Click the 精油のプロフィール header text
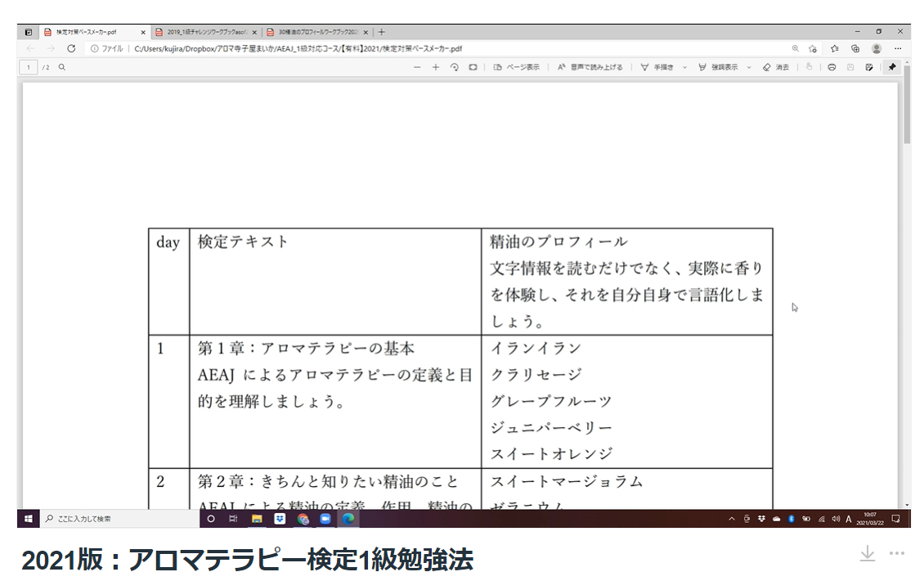The height and width of the screenshot is (572, 924). click(558, 241)
